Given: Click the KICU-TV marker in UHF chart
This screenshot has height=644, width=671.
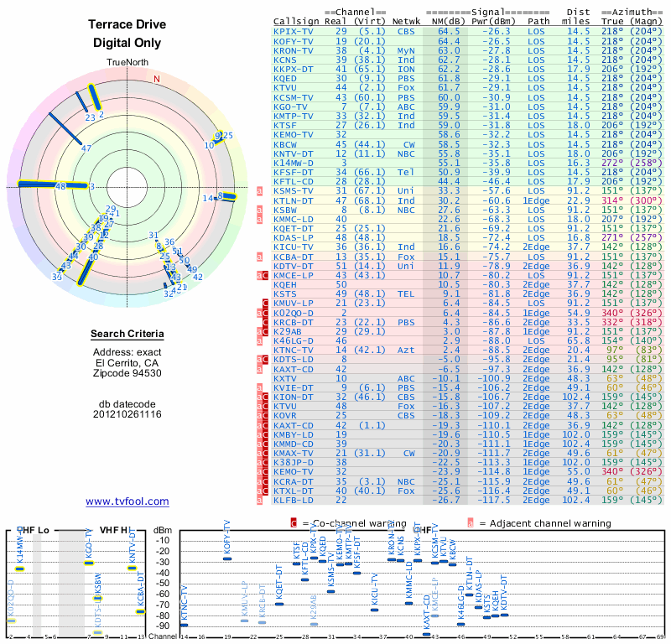Looking at the screenshot, I should pyautogui.click(x=374, y=610).
